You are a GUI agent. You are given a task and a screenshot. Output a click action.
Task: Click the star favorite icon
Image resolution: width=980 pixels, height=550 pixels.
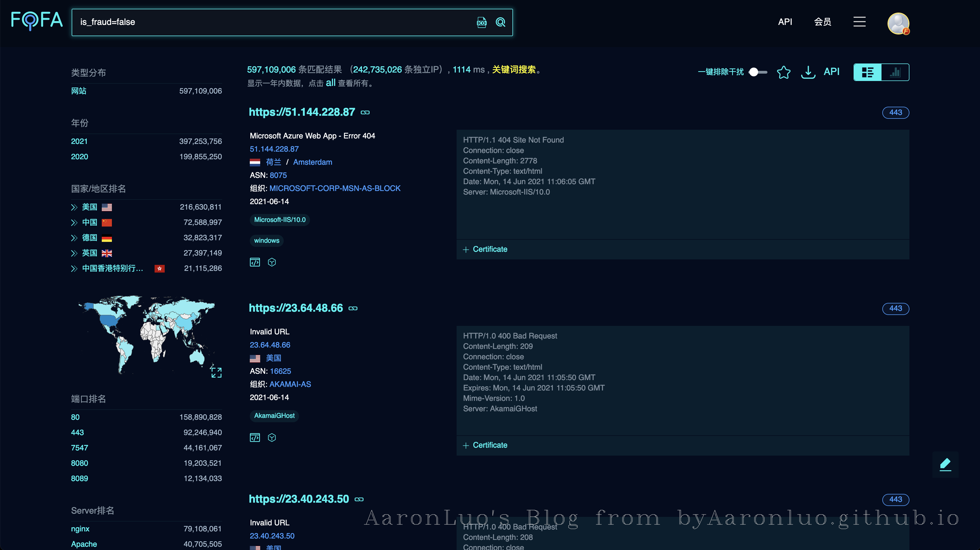[783, 72]
